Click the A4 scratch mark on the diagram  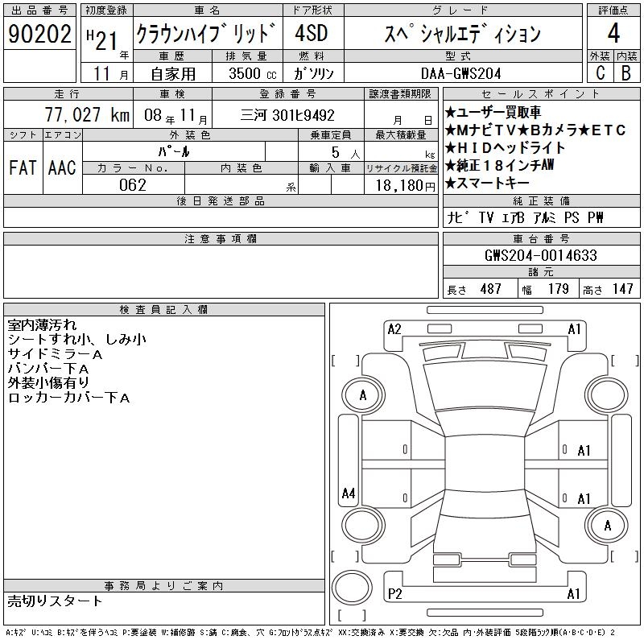coord(348,493)
